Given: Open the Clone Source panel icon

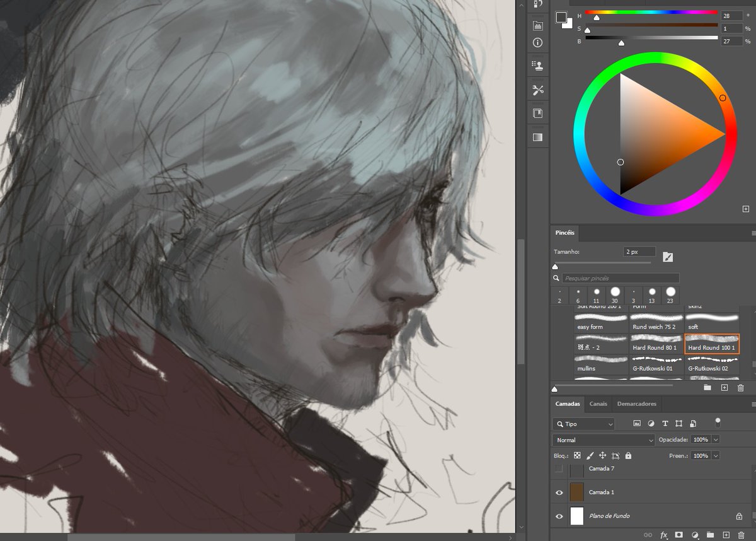Looking at the screenshot, I should tap(537, 65).
